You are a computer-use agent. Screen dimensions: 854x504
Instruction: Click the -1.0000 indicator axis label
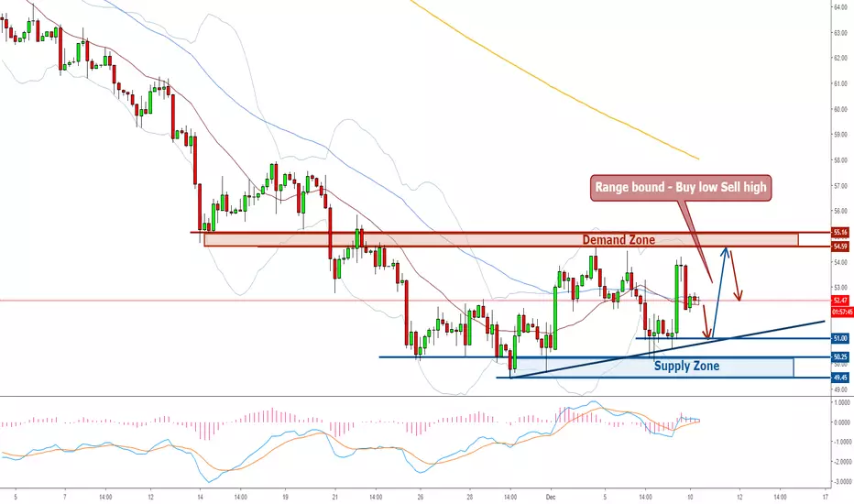tap(841, 442)
